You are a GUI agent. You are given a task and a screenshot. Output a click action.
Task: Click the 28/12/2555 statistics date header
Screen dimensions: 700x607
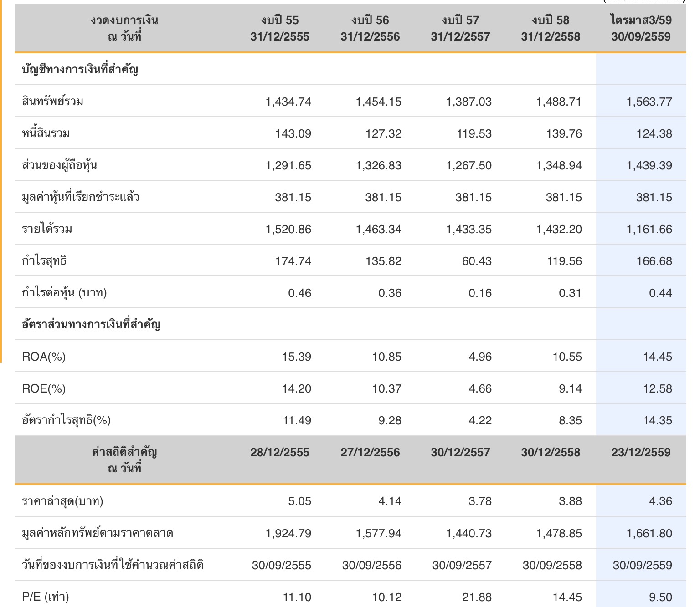[x=280, y=452]
